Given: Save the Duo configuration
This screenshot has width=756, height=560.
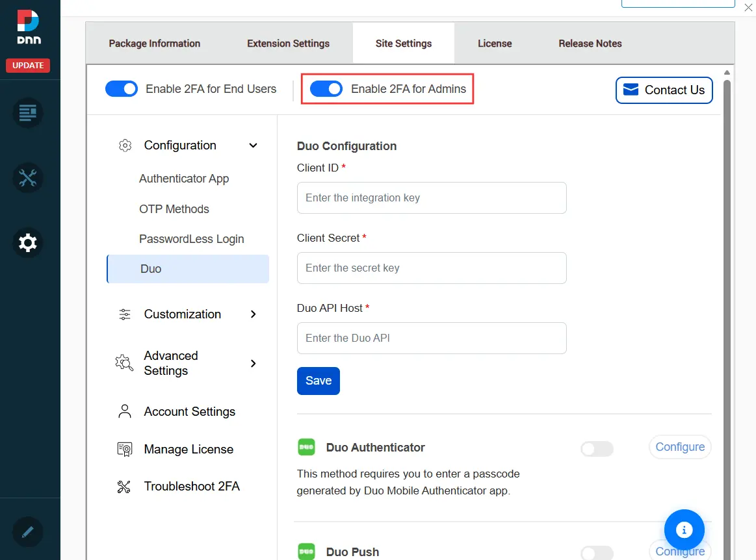Looking at the screenshot, I should tap(319, 381).
